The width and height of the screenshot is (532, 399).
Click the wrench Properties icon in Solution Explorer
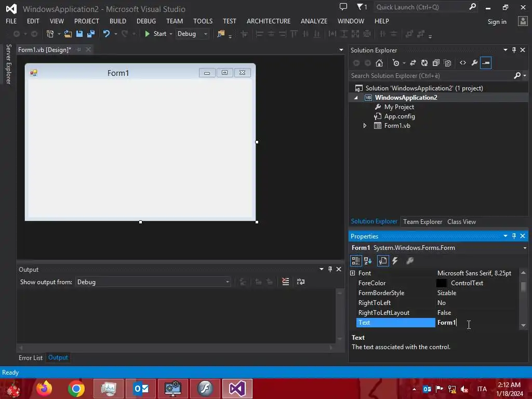(x=474, y=63)
